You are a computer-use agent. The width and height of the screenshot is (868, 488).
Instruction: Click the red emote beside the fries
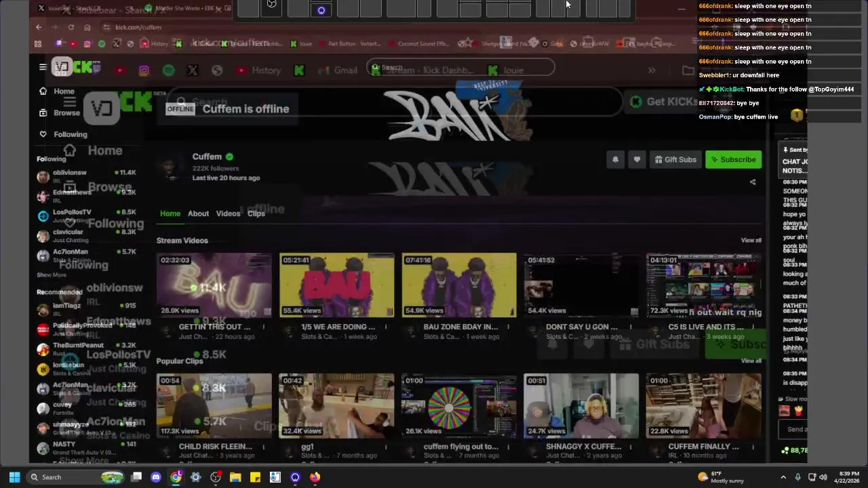(785, 411)
